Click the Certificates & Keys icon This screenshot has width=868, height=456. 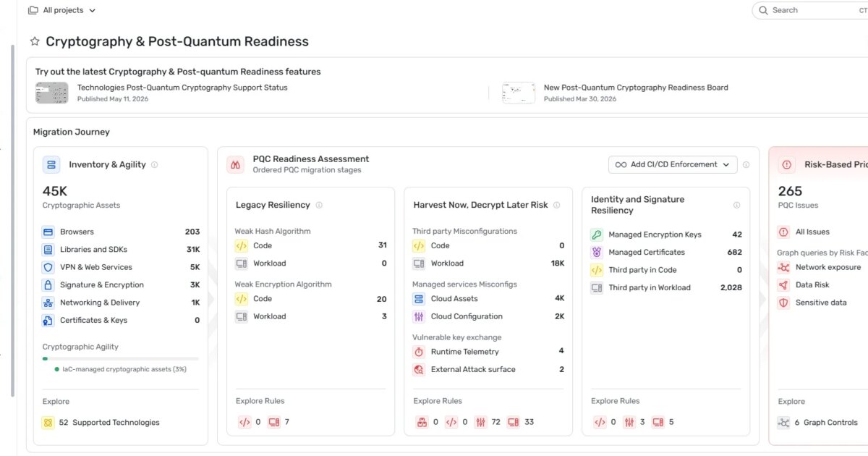[x=48, y=321]
